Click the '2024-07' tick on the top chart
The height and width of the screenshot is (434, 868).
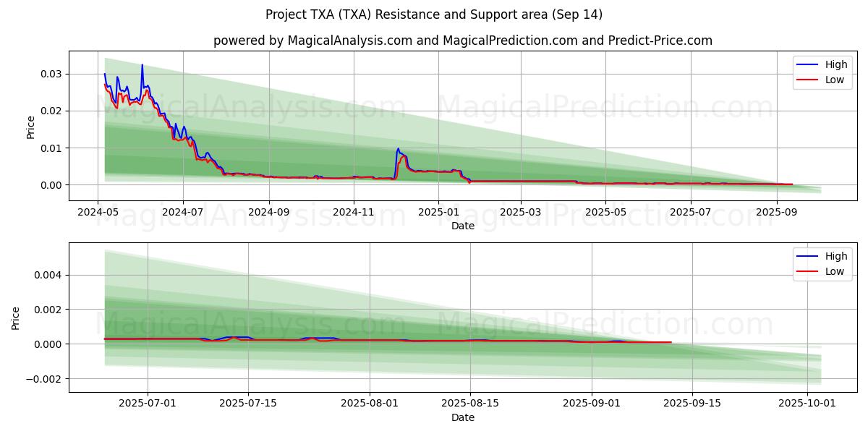click(183, 213)
